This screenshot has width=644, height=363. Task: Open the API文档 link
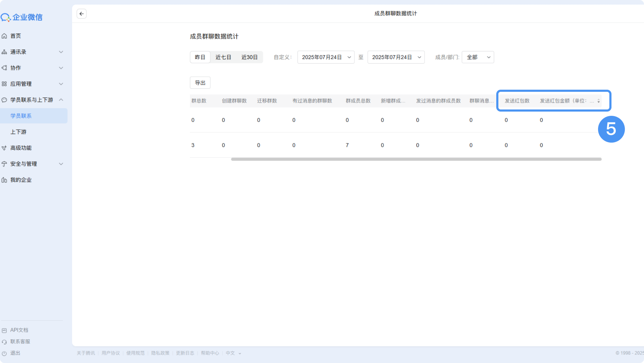pyautogui.click(x=19, y=330)
